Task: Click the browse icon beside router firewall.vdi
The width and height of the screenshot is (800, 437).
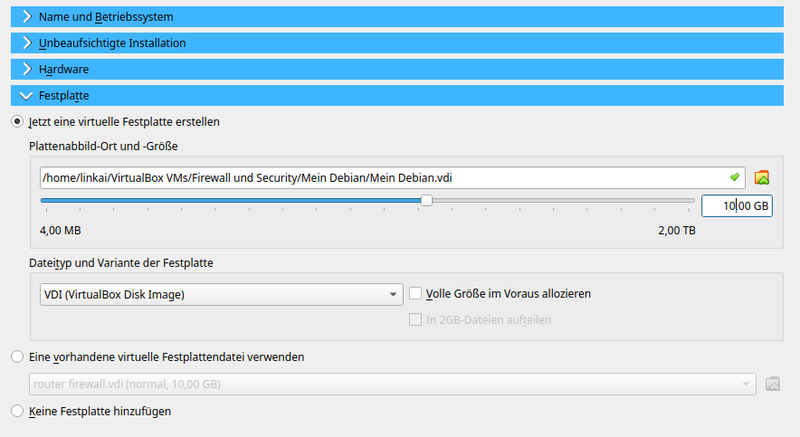Action: [772, 384]
